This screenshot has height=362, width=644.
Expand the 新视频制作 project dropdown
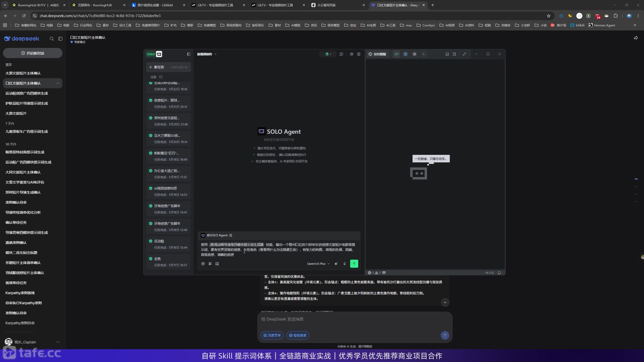(x=207, y=54)
